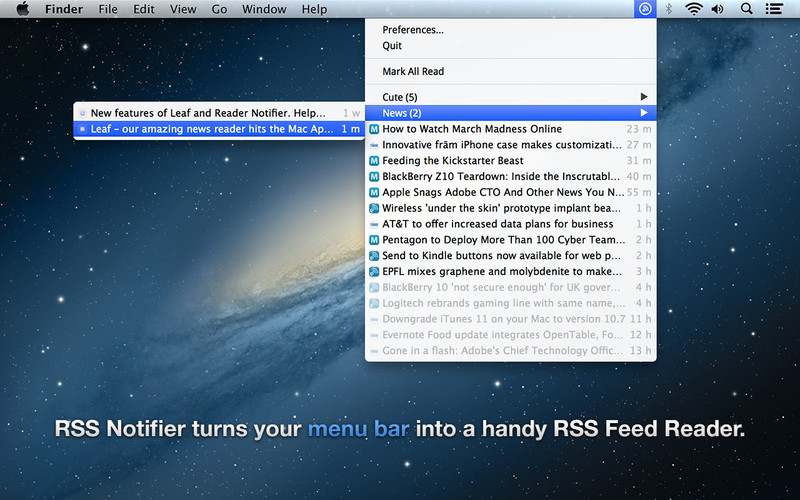The height and width of the screenshot is (500, 800).
Task: Click icon beside Leaf amazing news reader
Action: coord(83,129)
